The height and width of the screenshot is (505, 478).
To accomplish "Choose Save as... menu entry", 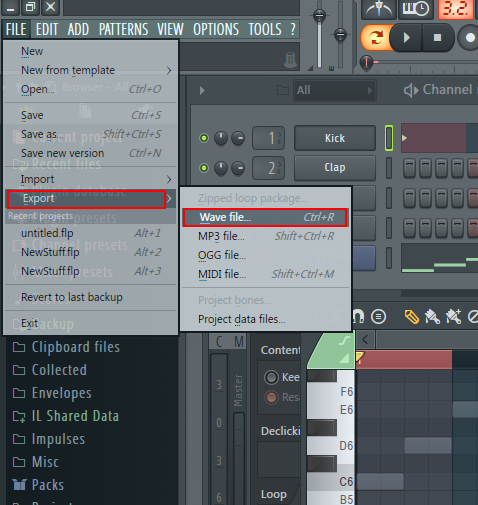I will [90, 134].
